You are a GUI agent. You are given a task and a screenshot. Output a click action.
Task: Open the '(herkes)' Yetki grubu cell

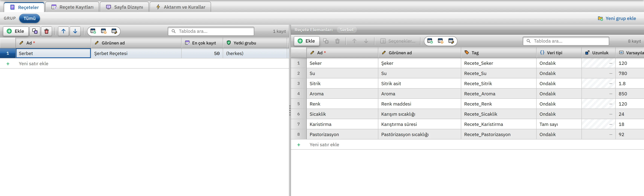point(255,53)
